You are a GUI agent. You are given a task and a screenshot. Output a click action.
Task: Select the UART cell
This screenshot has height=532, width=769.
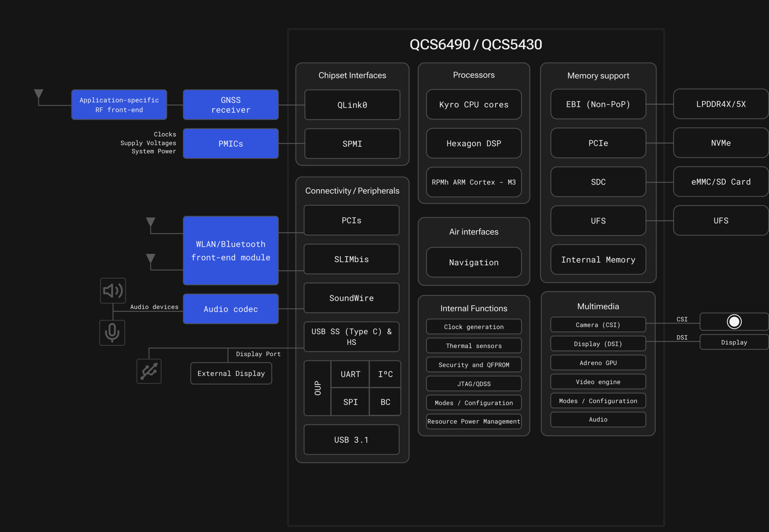pyautogui.click(x=350, y=374)
